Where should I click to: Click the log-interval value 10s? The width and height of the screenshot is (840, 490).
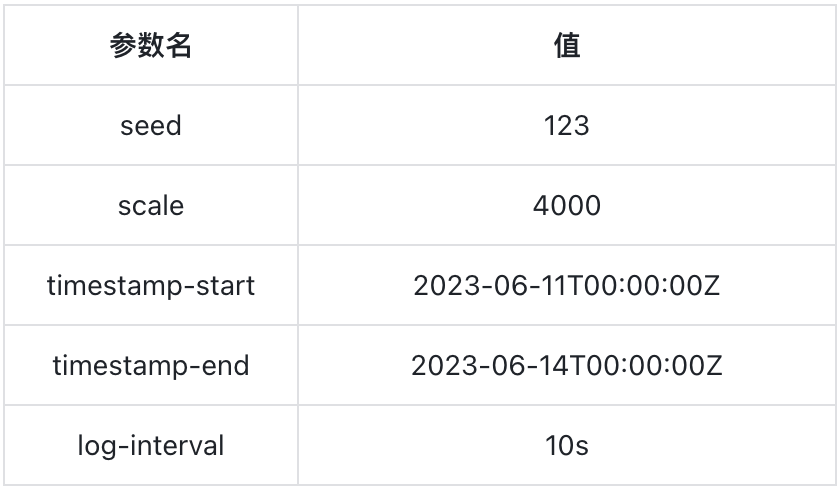coord(567,446)
